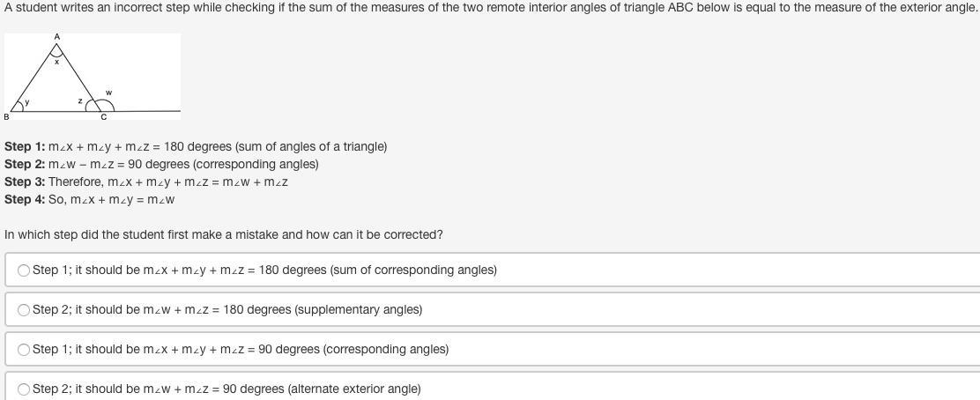Click the angle z label inside the triangle
This screenshot has width=980, height=400.
coord(80,101)
